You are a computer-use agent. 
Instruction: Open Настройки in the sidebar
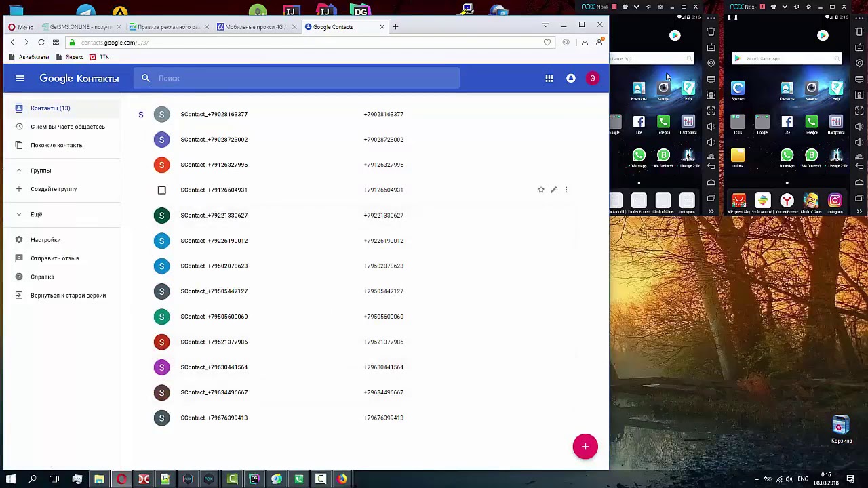click(x=45, y=240)
